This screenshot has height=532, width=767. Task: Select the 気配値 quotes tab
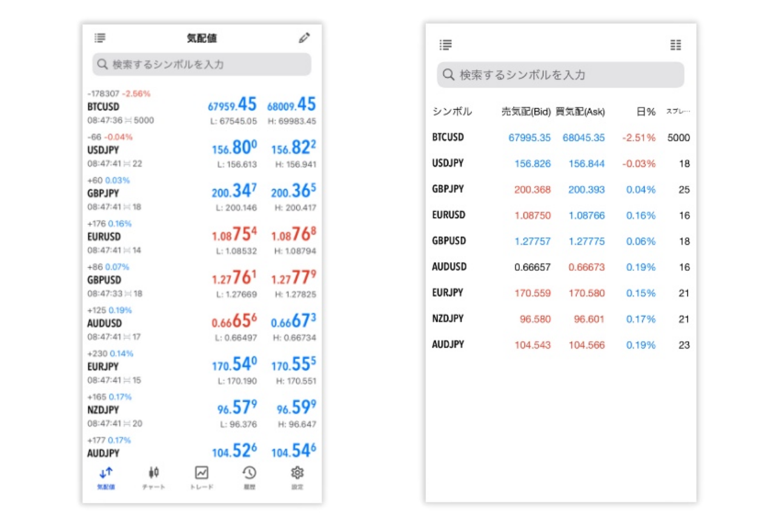tap(106, 477)
